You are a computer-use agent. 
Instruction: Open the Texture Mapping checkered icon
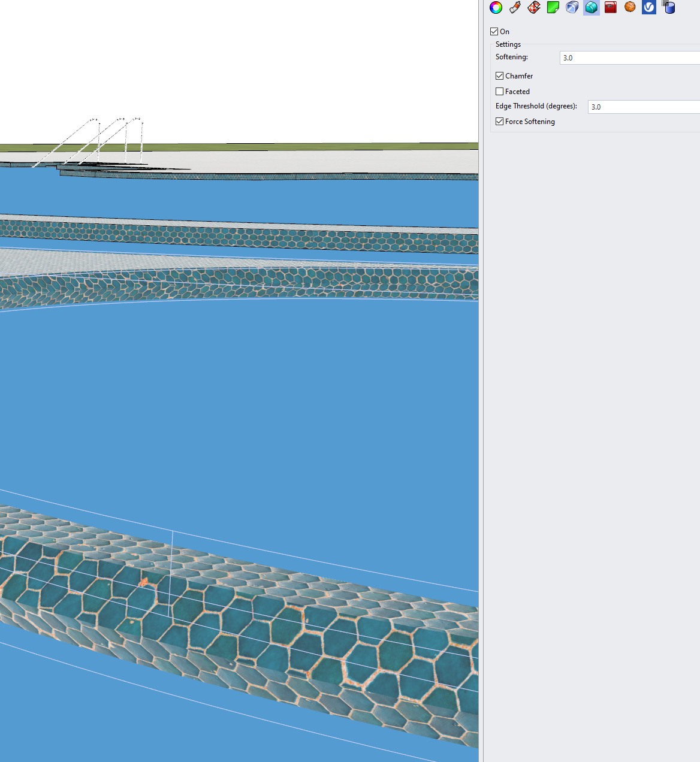point(534,7)
